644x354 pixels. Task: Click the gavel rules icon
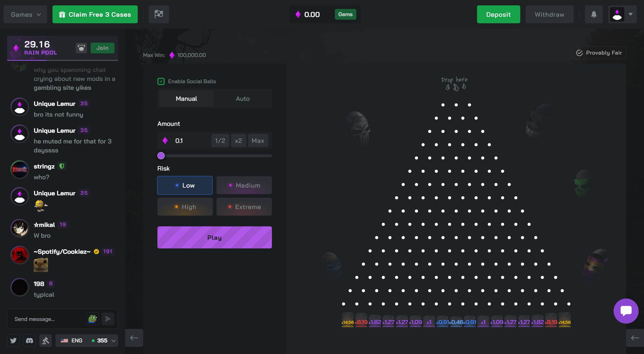point(46,341)
